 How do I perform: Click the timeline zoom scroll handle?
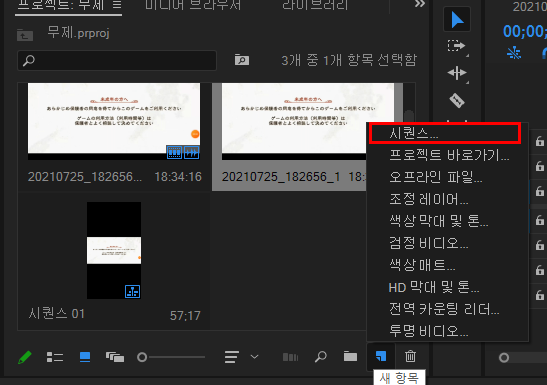point(504,357)
